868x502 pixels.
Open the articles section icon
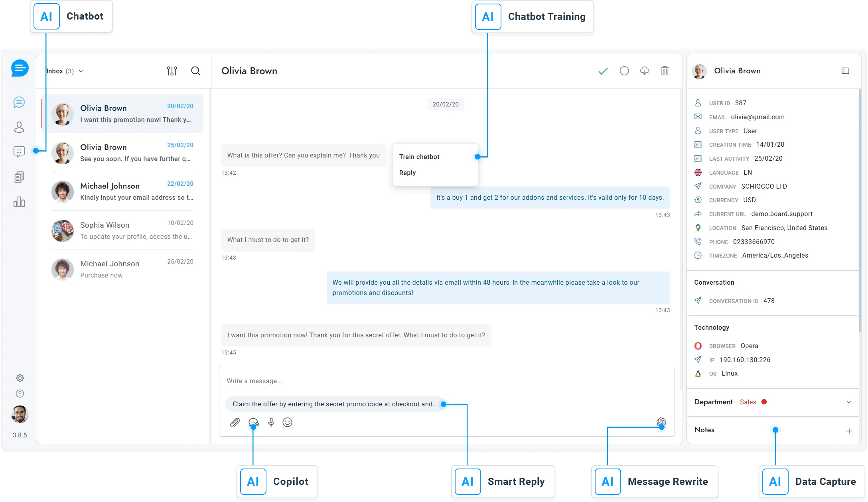[19, 177]
